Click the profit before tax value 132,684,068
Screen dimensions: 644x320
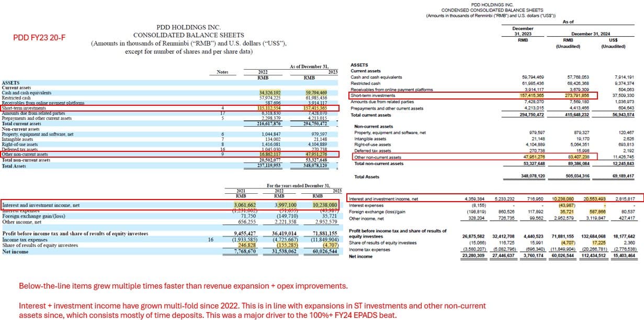[x=593, y=236]
